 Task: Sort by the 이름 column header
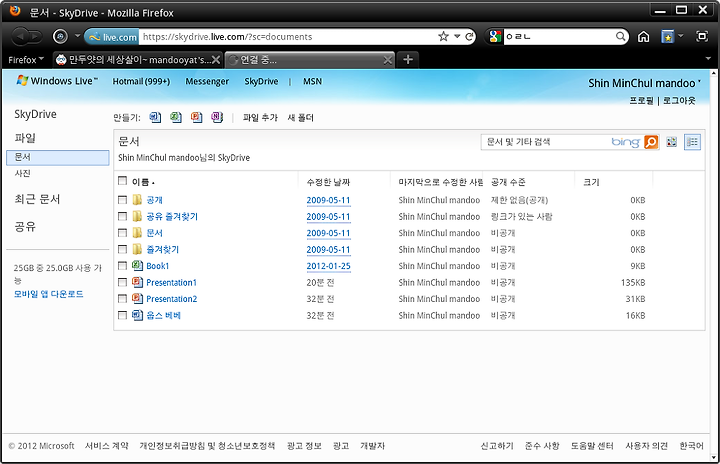(143, 182)
